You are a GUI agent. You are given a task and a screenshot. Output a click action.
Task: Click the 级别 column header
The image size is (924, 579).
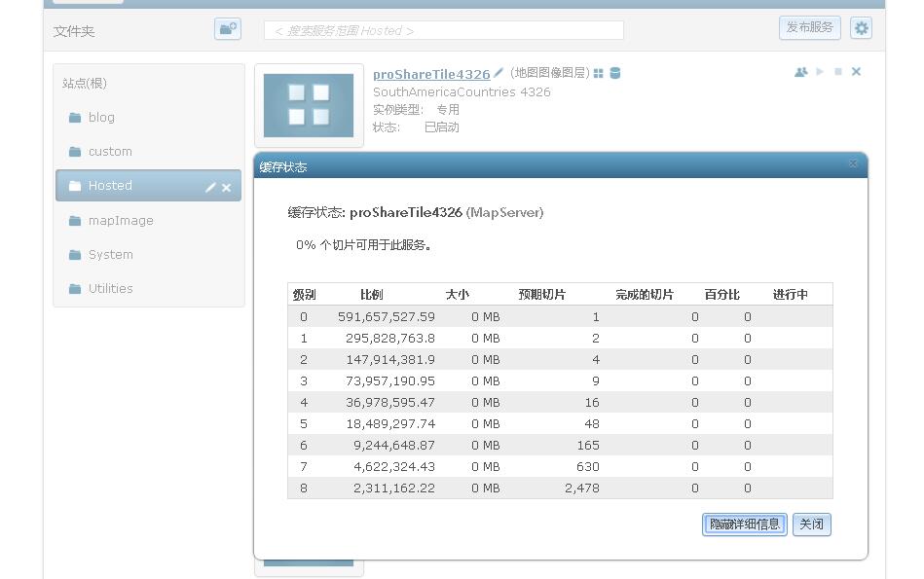(x=304, y=295)
